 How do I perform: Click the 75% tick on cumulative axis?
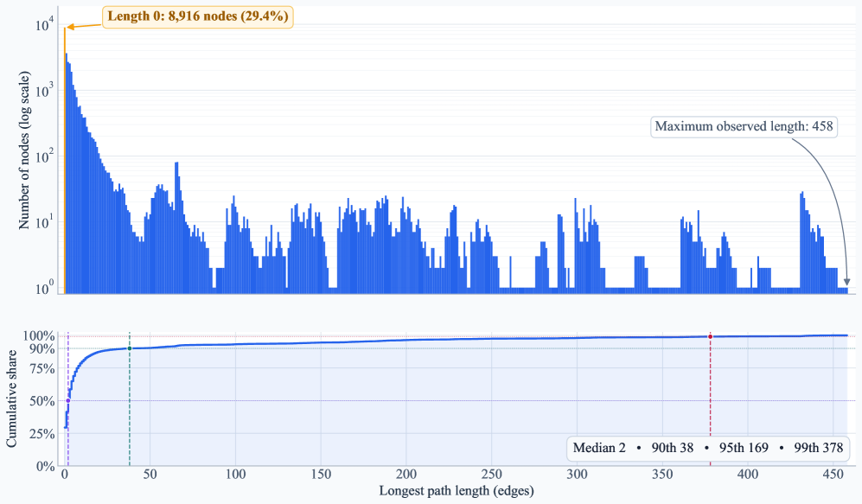42,368
